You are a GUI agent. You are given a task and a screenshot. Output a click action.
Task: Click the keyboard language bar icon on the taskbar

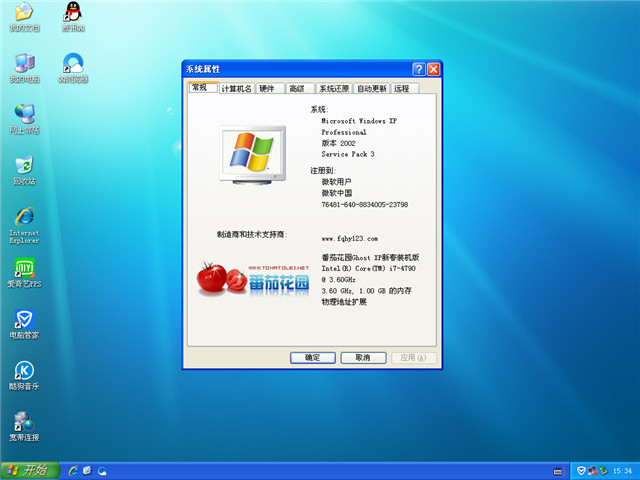tap(558, 471)
